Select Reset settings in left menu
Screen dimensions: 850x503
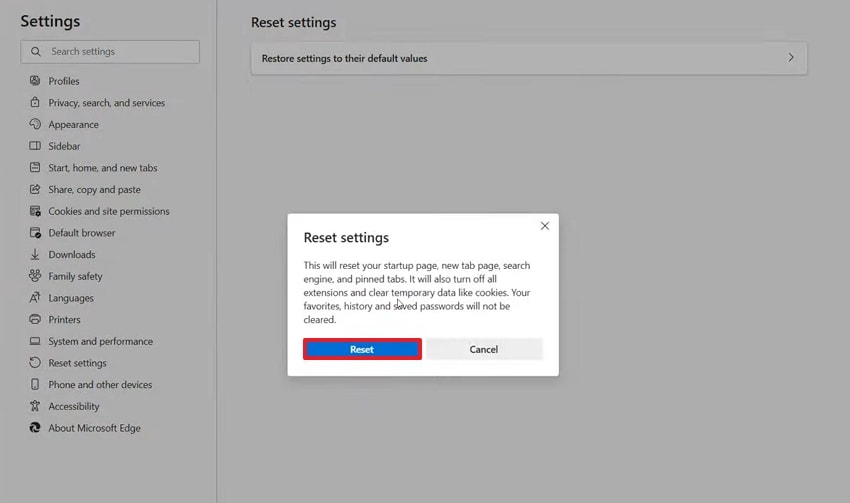click(x=78, y=363)
